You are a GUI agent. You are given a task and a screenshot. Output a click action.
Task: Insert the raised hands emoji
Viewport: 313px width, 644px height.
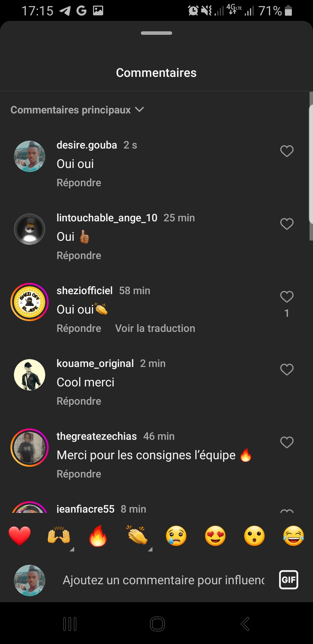click(59, 536)
